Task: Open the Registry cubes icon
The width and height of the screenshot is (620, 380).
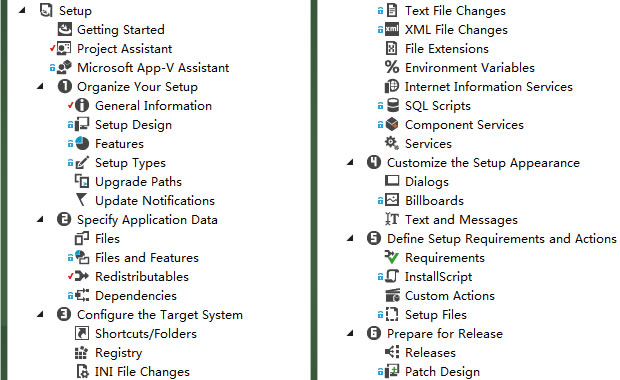Action: tap(81, 352)
